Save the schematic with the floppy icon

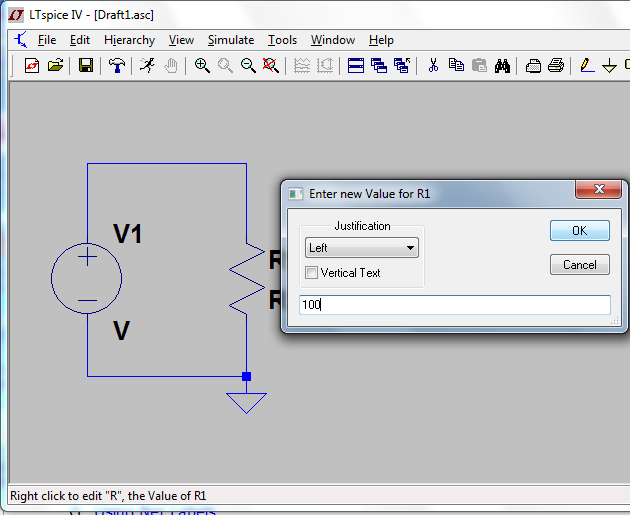86,65
